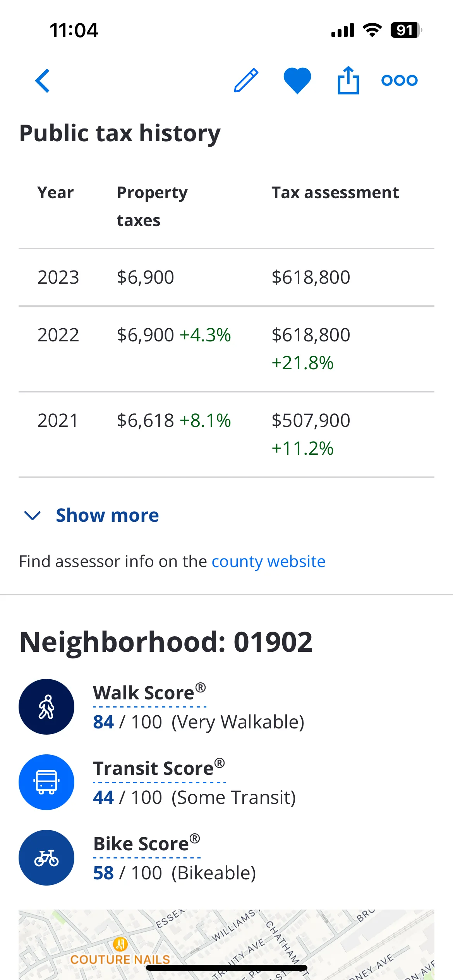Tap the Couture Nails map marker

(120, 944)
